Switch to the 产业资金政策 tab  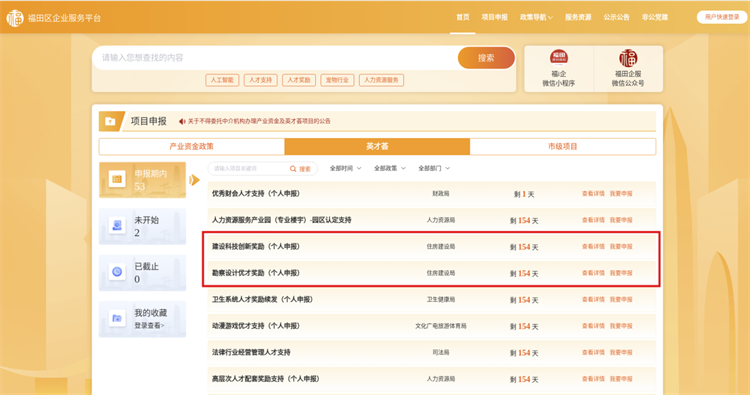192,146
